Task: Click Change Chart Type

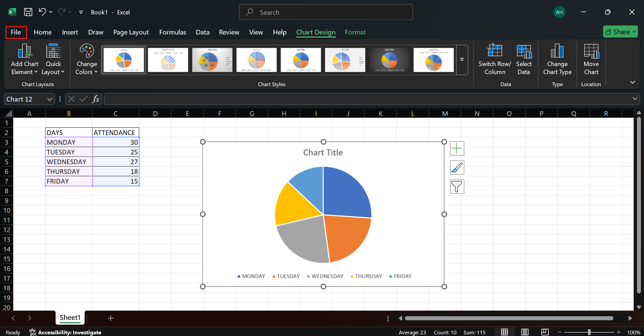Action: pyautogui.click(x=557, y=59)
